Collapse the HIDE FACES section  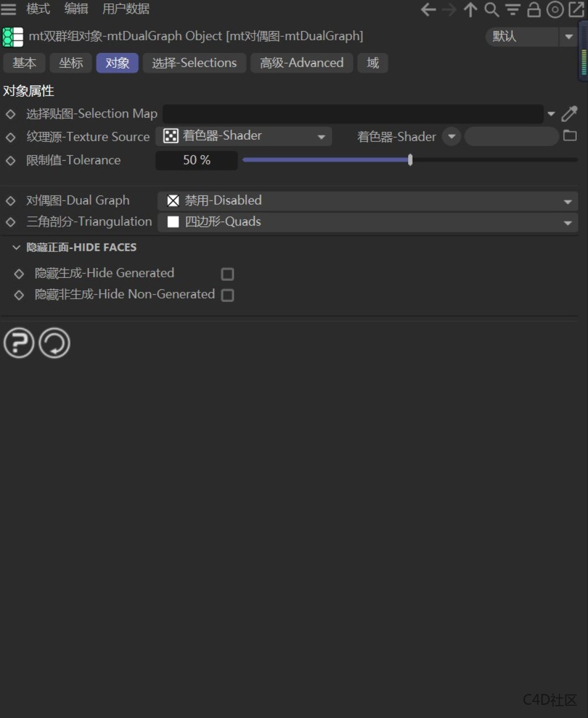tap(16, 247)
